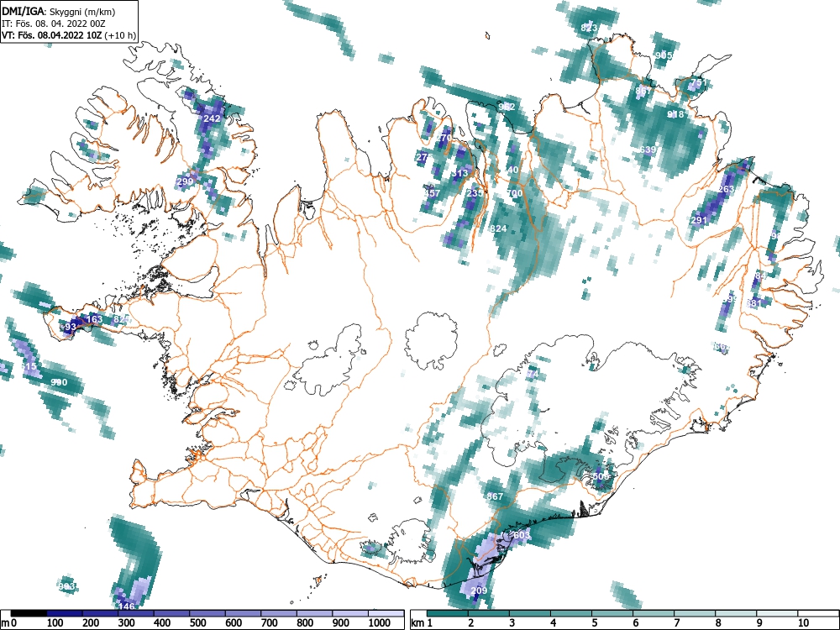
Task: Click the '905' value in the northeast
Action: [664, 55]
